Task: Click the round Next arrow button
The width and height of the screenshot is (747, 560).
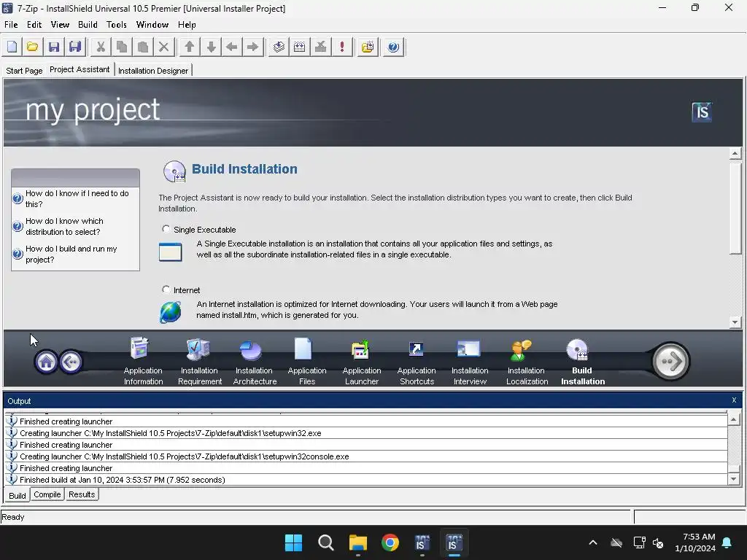Action: 670,361
